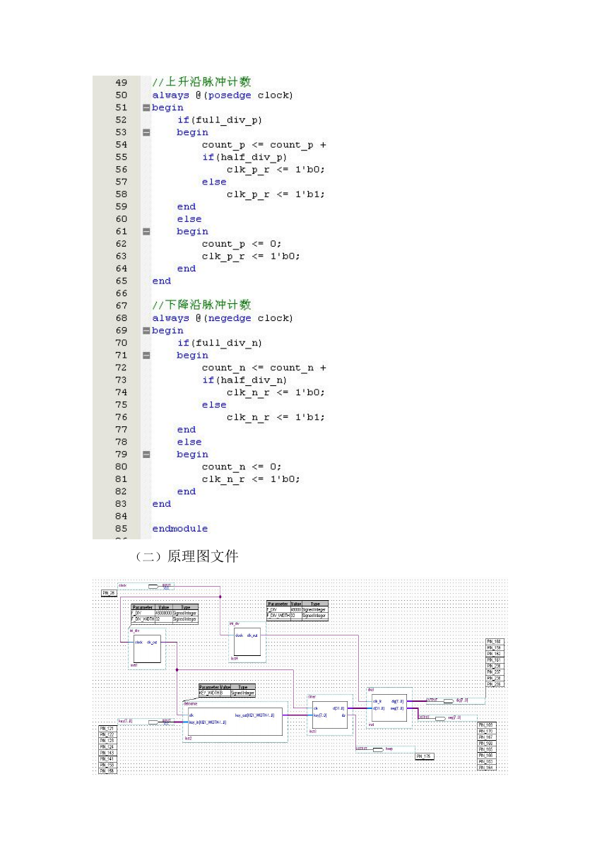
Task: Click 'if(full_div_n)' statement
Action: click(220, 343)
